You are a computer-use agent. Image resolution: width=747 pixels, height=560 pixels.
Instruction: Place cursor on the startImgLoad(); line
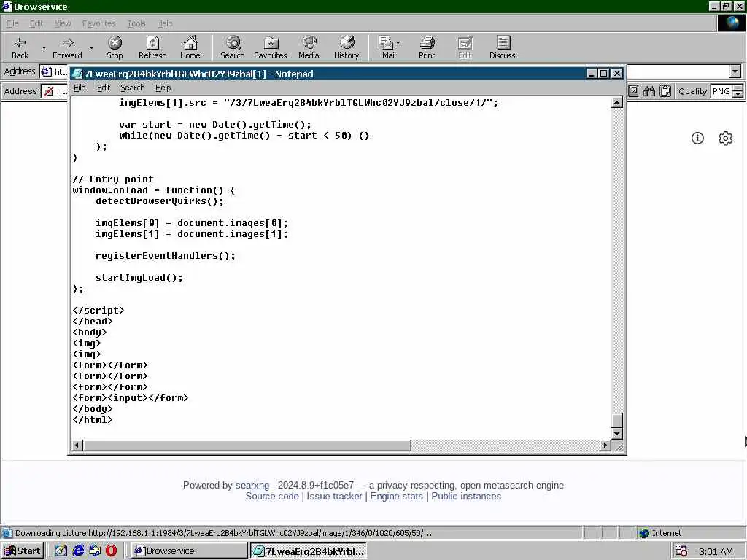139,278
